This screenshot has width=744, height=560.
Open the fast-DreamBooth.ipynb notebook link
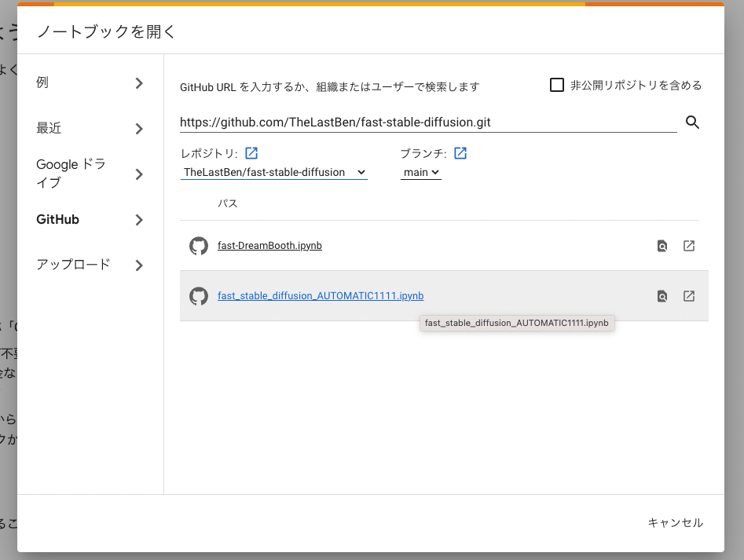(269, 246)
